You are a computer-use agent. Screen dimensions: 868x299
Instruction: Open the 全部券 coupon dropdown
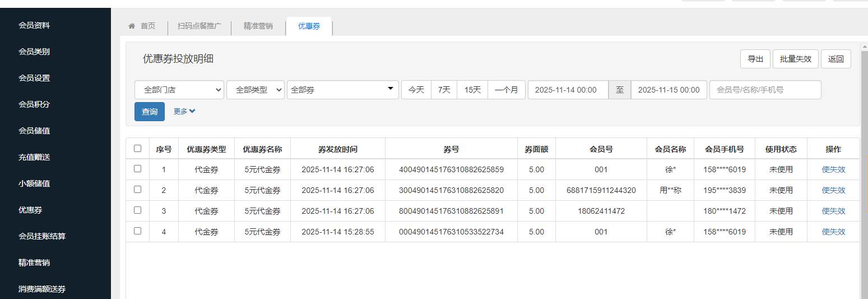(x=342, y=90)
